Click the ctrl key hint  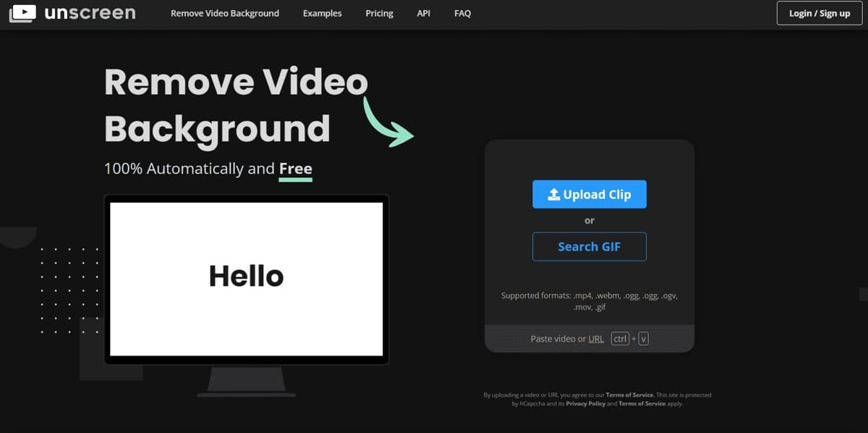620,339
